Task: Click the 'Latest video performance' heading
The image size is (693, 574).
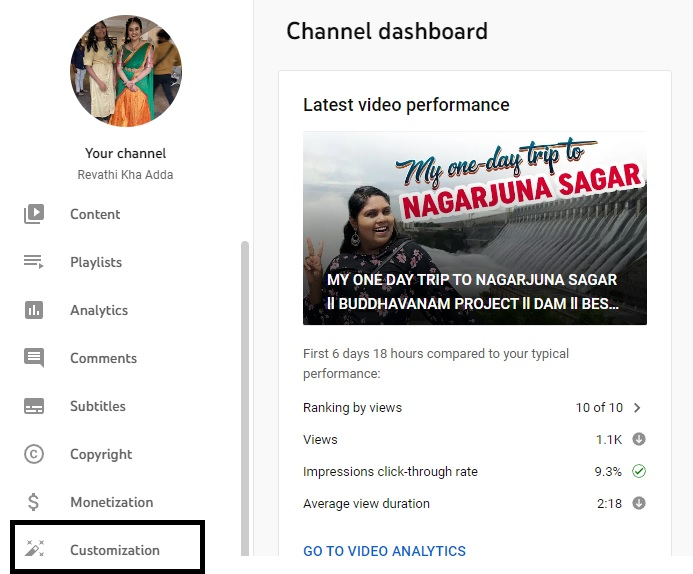Action: (406, 105)
